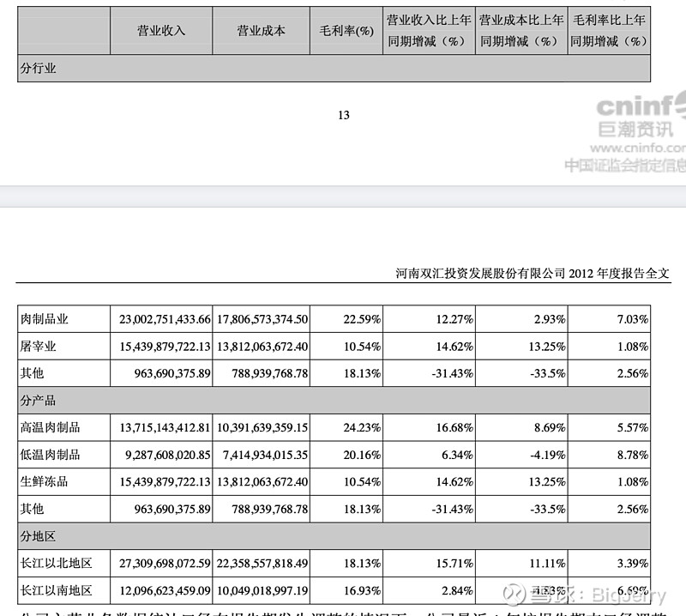
Task: Select the 分行业 section row
Action: pos(334,69)
